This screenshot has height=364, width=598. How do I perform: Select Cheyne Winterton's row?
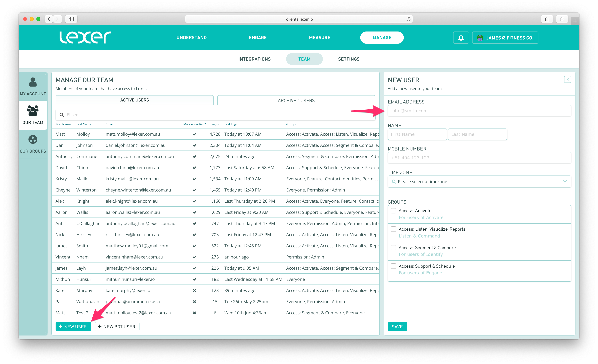point(215,190)
